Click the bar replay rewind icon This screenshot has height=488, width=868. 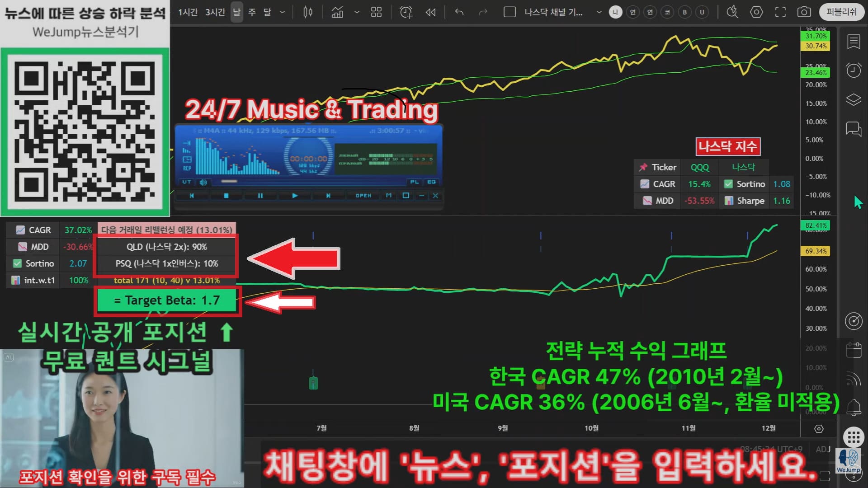point(430,12)
